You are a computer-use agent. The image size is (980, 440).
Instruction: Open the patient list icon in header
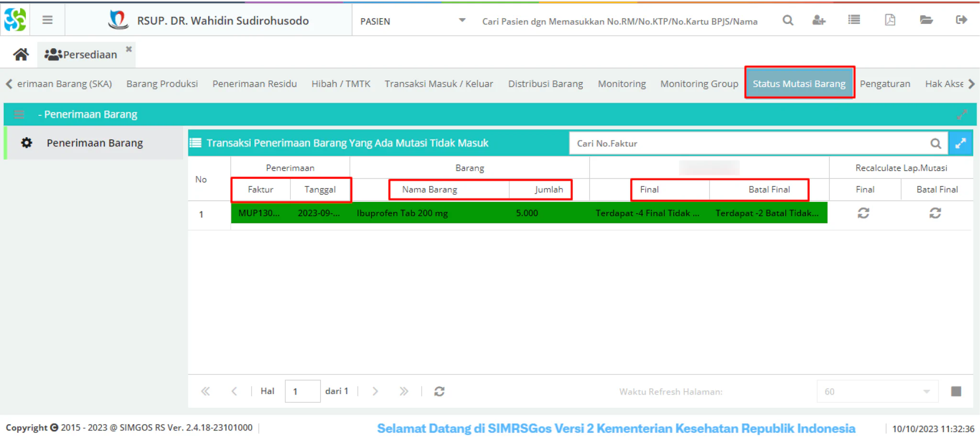click(854, 20)
